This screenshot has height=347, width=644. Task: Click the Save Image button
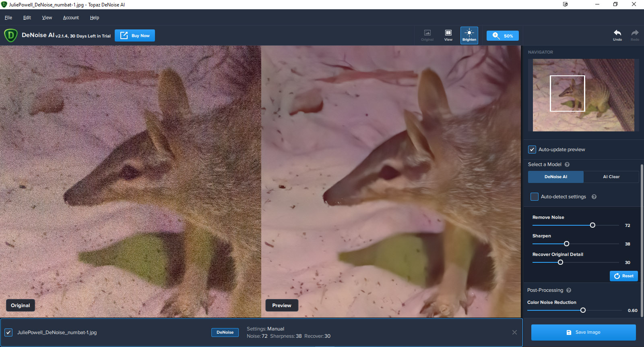[583, 332]
